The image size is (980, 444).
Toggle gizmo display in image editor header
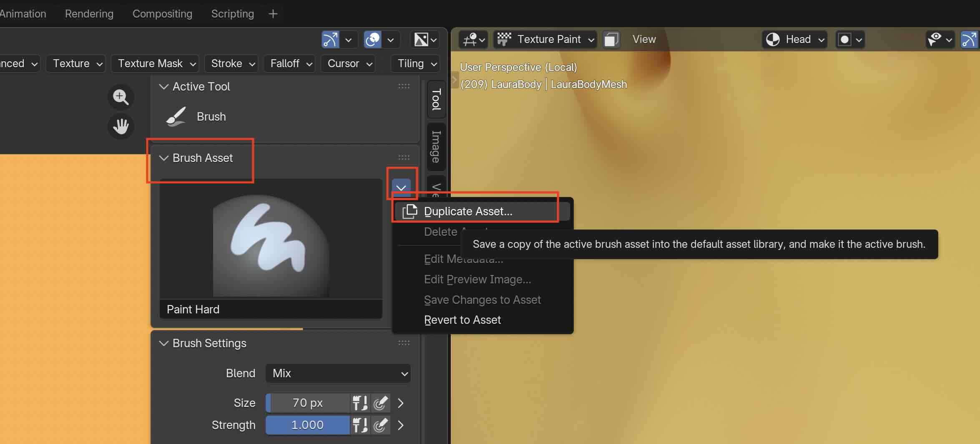330,40
